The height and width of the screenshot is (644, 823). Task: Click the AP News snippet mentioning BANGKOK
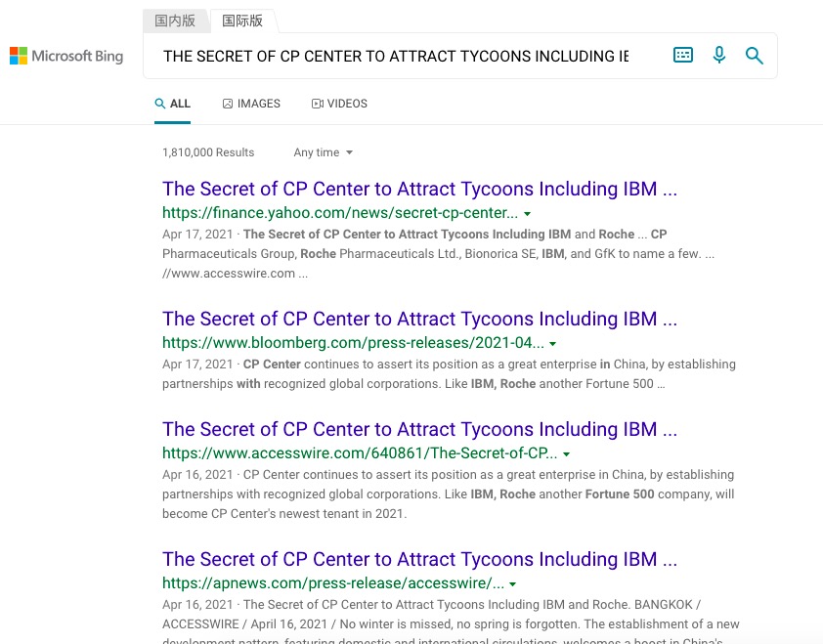pos(451,621)
